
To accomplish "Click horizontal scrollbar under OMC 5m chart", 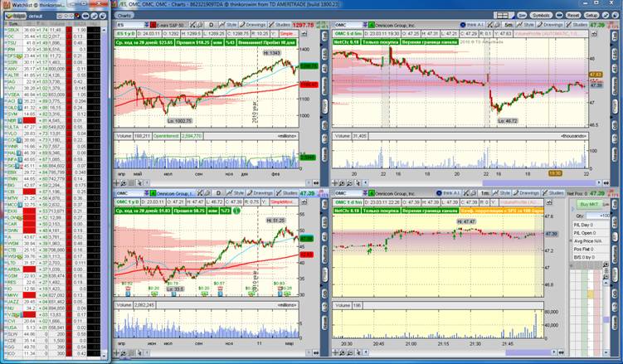I will [539, 183].
